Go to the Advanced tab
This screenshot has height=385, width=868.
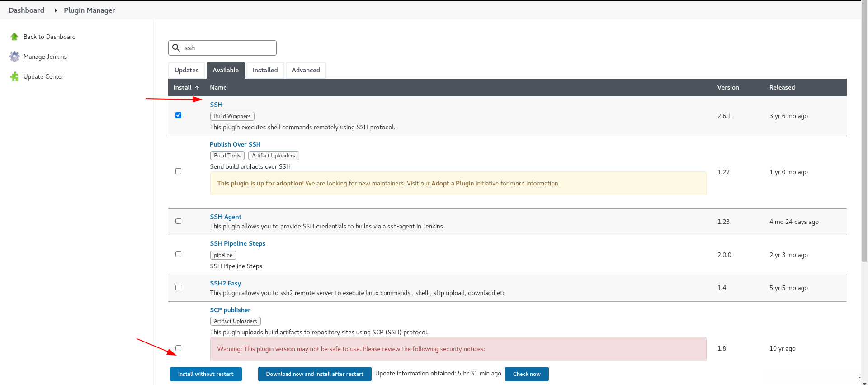pyautogui.click(x=306, y=71)
